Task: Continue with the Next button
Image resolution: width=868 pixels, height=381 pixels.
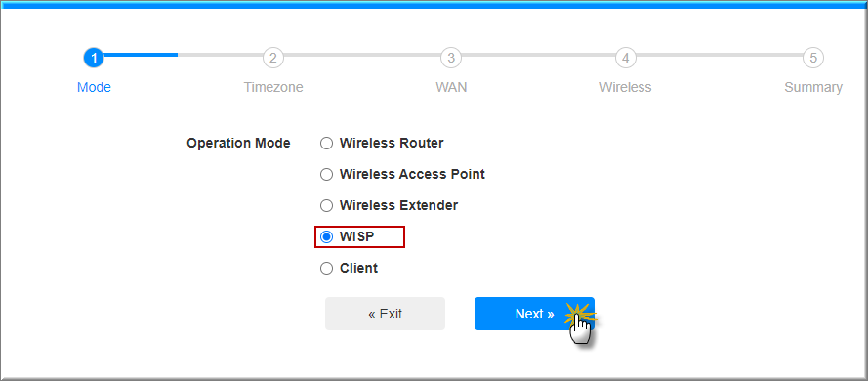Action: (x=534, y=314)
